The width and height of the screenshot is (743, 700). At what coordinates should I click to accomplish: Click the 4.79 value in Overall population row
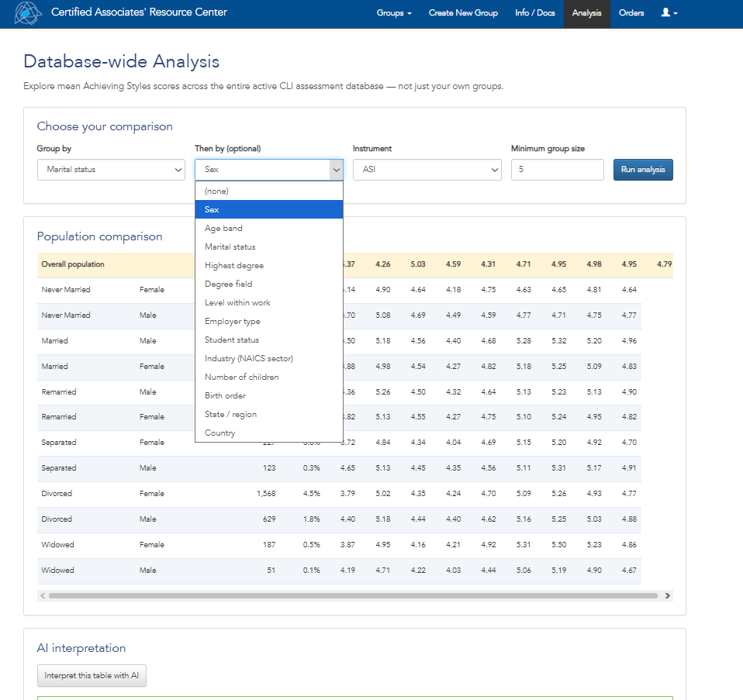pos(665,264)
